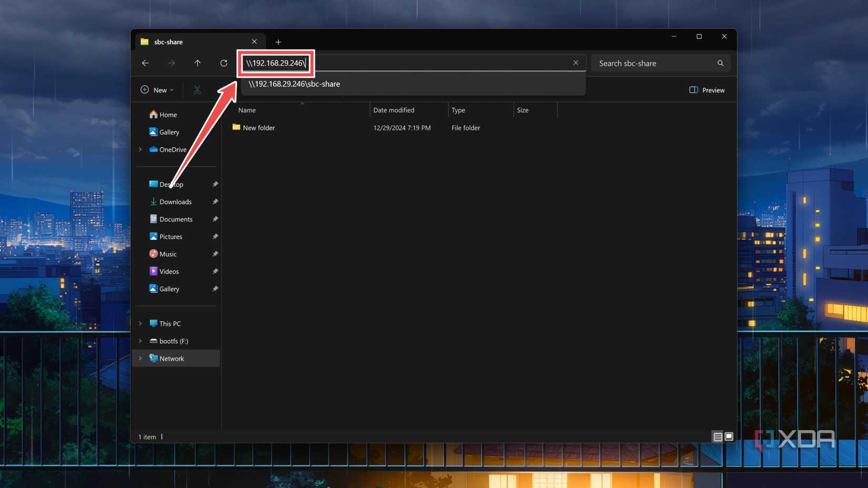Unpin Desktop from Quick access

(215, 185)
